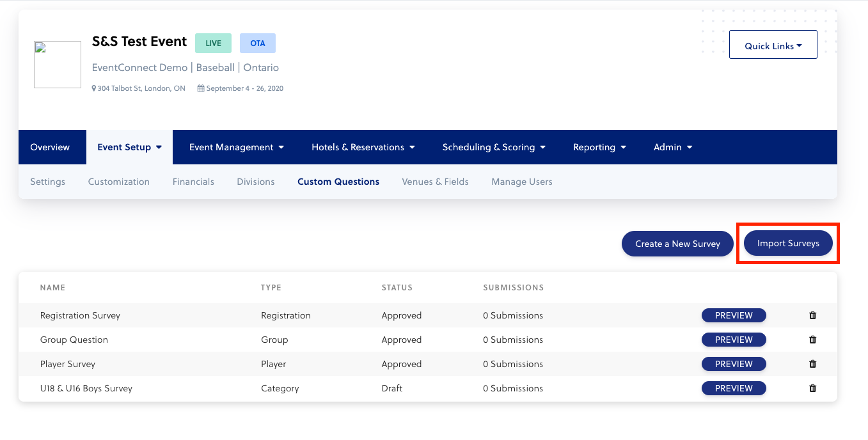Viewport: 868px width, 440px height.
Task: Click the September 4 - 26, 2020 date
Action: 245,88
